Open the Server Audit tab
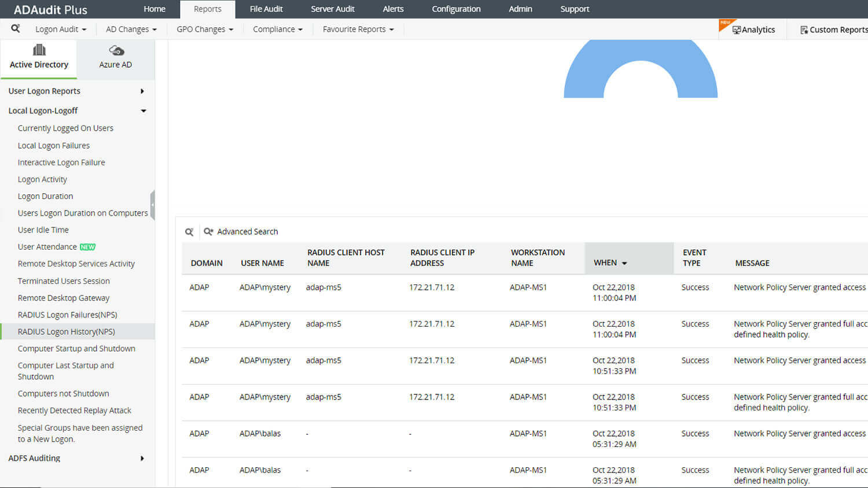The height and width of the screenshot is (488, 868). click(x=333, y=9)
